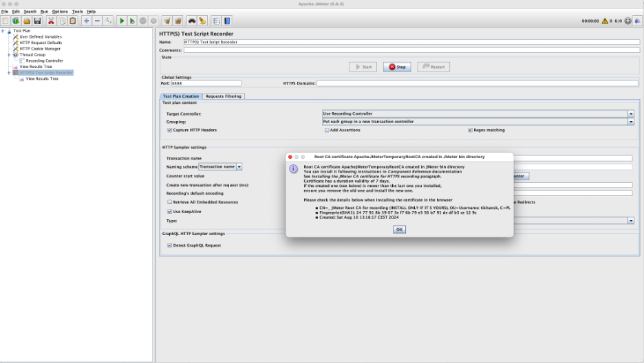The width and height of the screenshot is (644, 363).
Task: Click the info icon in the certificate dialog
Action: [293, 168]
